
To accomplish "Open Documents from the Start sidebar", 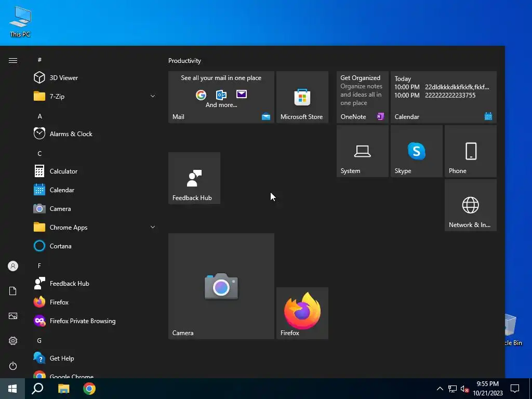I will coord(13,291).
